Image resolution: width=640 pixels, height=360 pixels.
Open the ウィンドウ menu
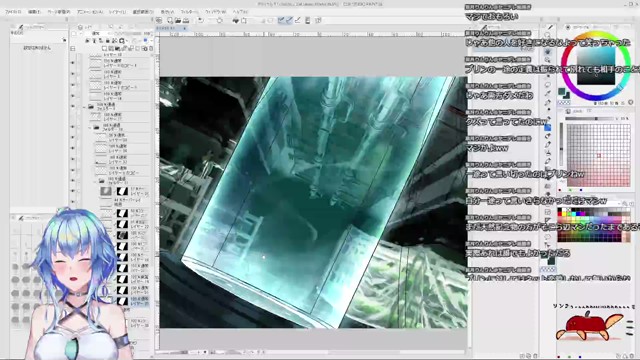(215, 12)
